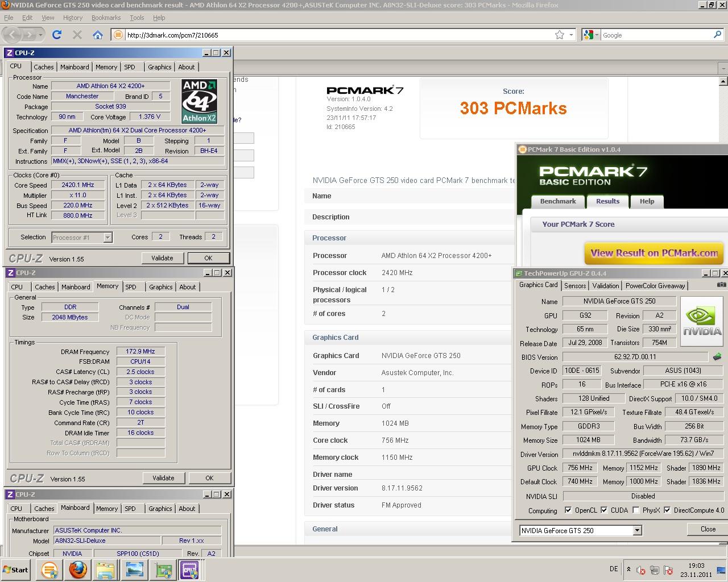Switch to Caches tab in top CPU-Z

pos(44,67)
